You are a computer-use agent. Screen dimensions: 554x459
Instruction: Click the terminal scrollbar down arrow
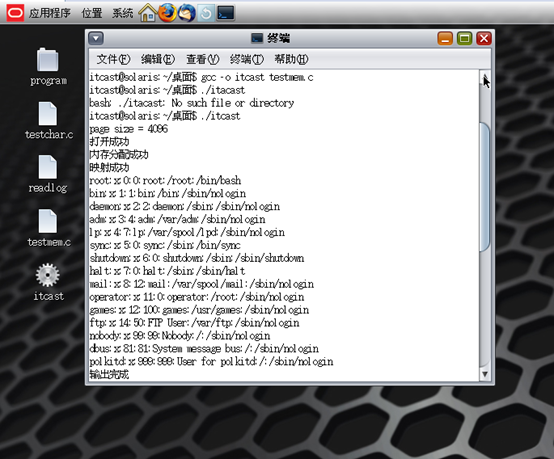(x=485, y=374)
